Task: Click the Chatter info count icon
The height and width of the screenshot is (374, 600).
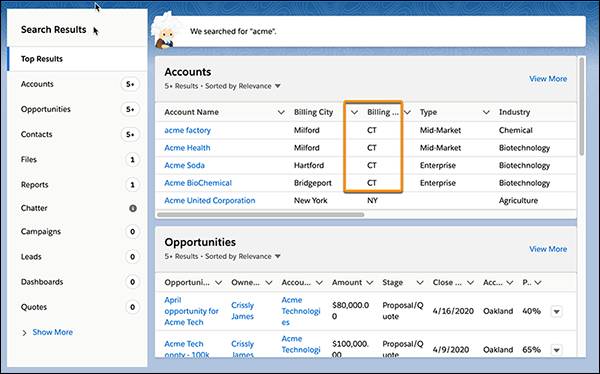Action: pyautogui.click(x=133, y=208)
